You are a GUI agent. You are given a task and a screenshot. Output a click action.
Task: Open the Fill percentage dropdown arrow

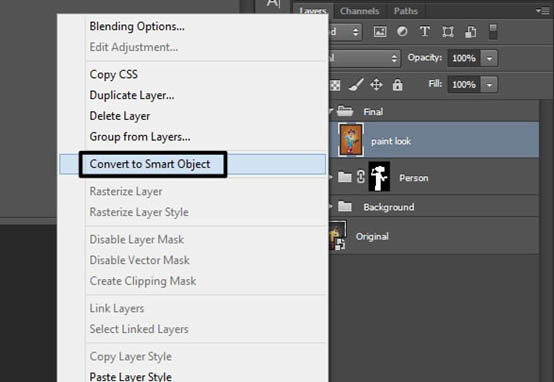click(489, 85)
